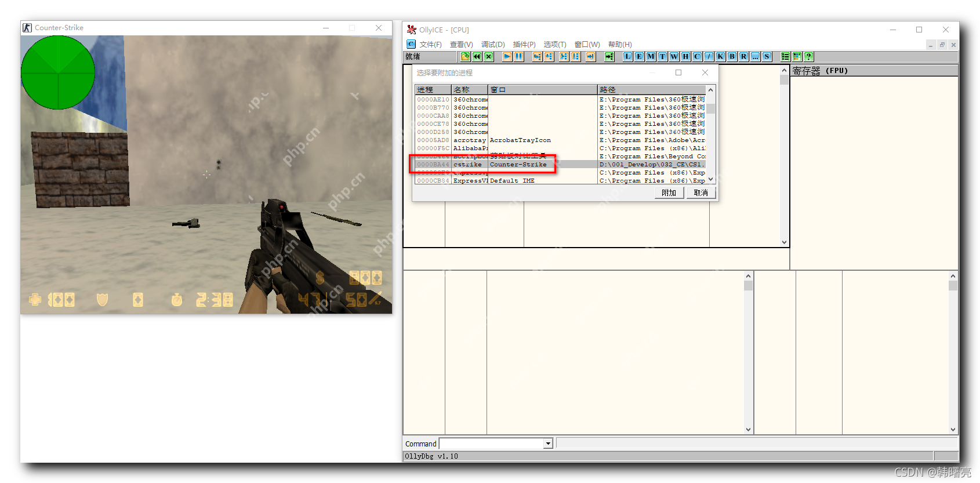Expand the Command combo box dropdown arrow

click(x=547, y=444)
